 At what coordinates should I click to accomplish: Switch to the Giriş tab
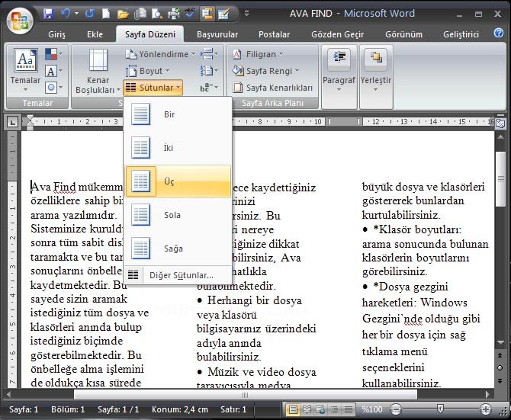(56, 34)
